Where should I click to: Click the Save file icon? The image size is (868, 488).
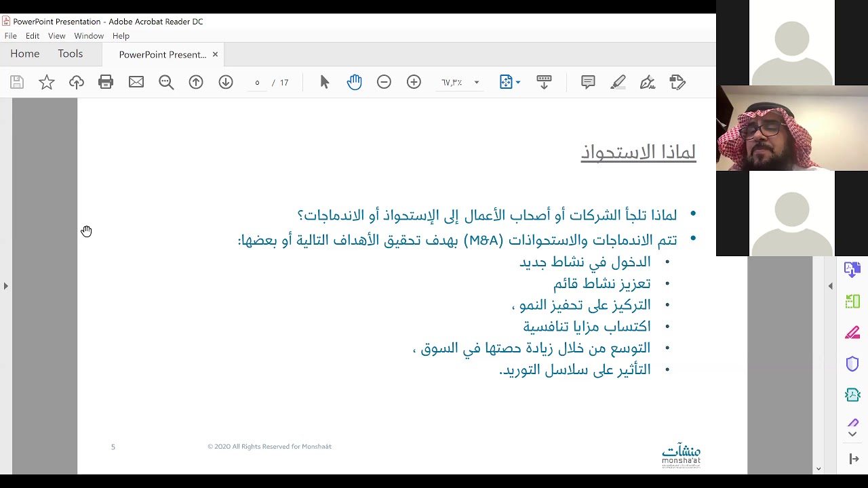coord(17,82)
